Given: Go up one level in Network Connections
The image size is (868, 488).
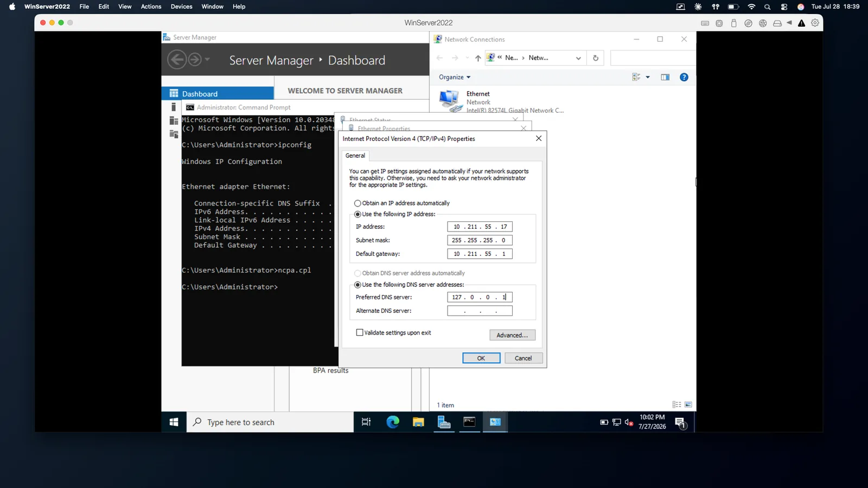Looking at the screenshot, I should [478, 58].
